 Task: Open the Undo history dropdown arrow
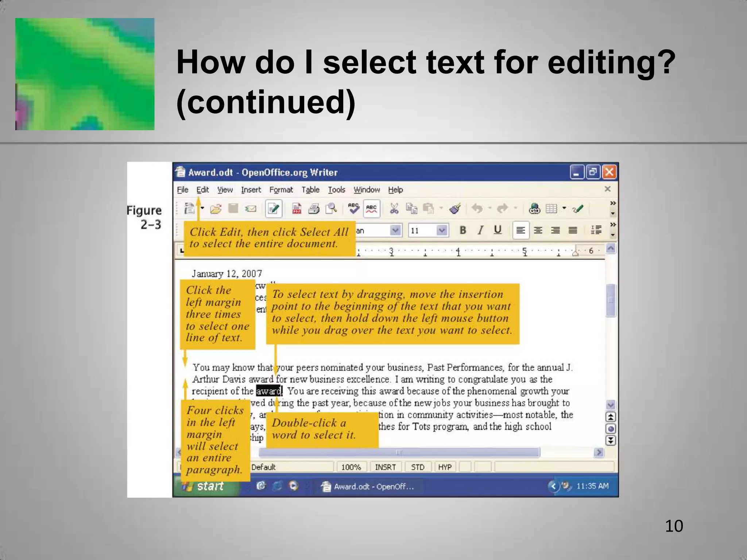point(490,209)
